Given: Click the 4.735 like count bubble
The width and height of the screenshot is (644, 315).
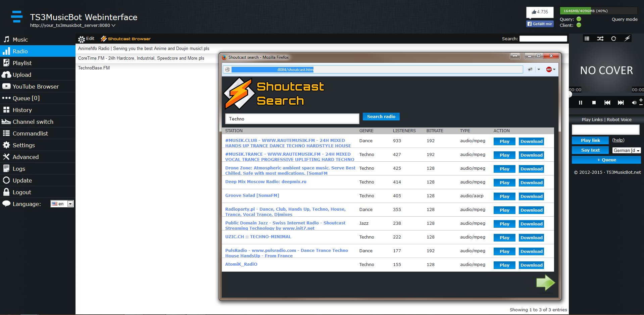Looking at the screenshot, I should coord(540,12).
